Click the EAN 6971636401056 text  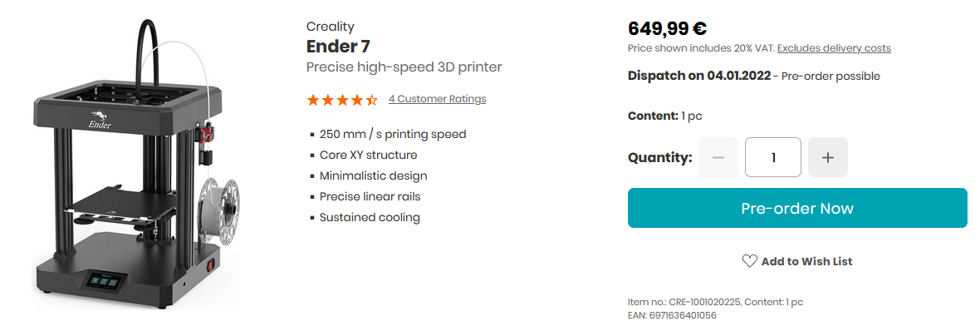672,315
